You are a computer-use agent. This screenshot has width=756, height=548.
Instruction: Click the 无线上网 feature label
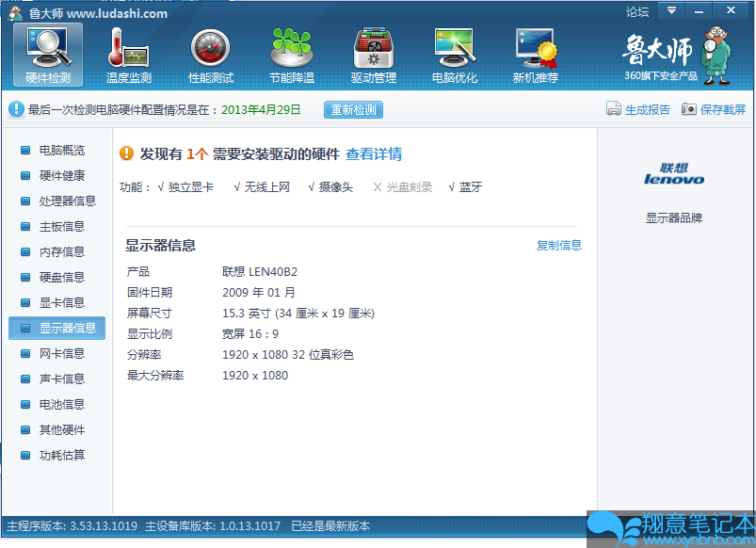pos(266,187)
